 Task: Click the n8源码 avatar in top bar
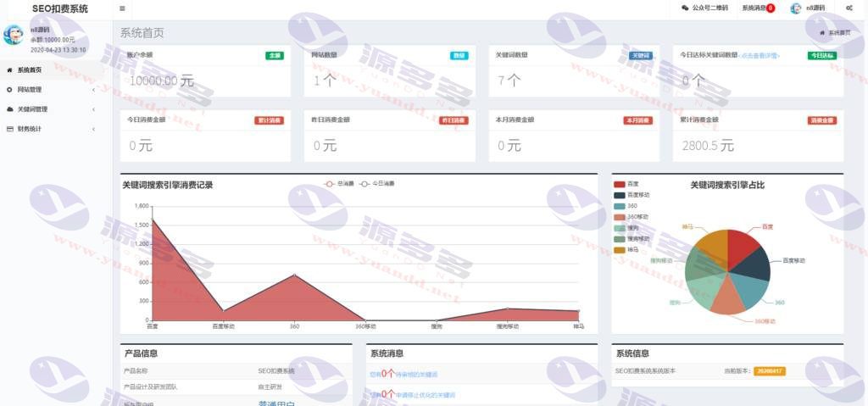click(795, 8)
